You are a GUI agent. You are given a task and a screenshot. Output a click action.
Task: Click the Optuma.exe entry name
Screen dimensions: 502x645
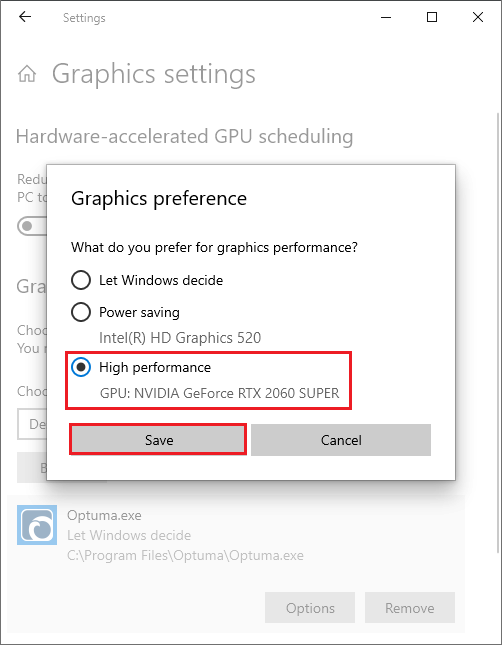(104, 515)
